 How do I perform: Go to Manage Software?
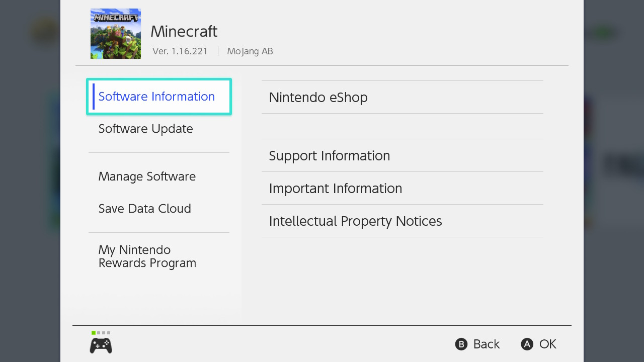(x=147, y=176)
